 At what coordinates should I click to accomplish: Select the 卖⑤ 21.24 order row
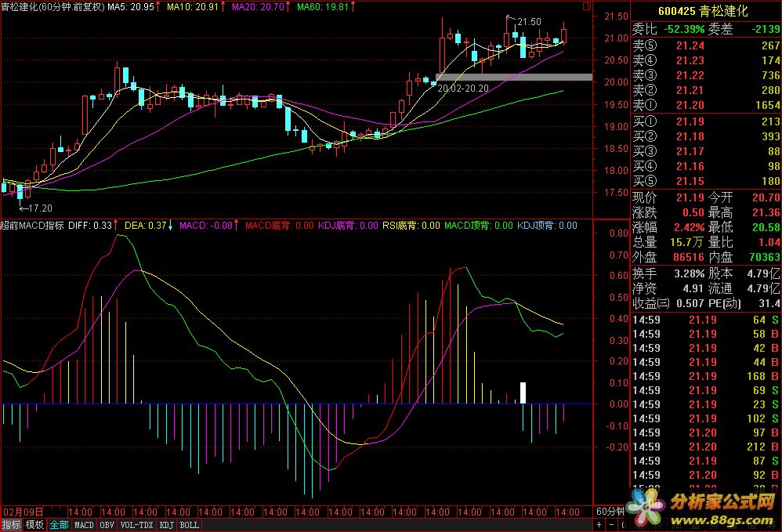click(x=706, y=46)
